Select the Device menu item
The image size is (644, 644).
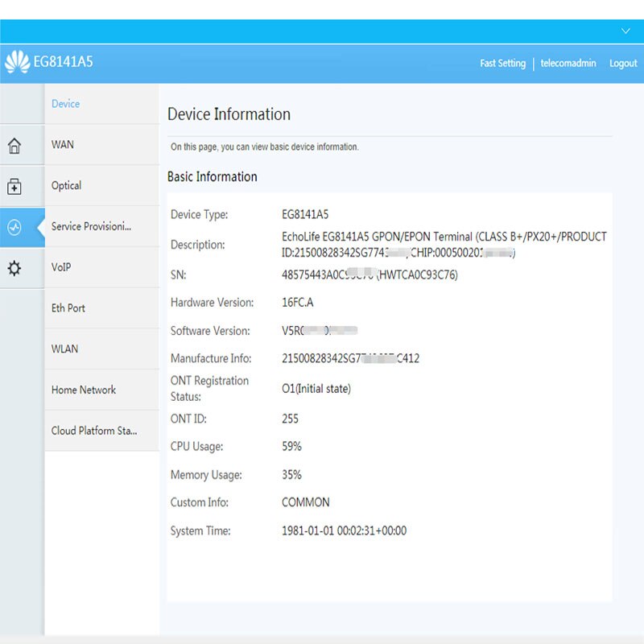[102, 104]
